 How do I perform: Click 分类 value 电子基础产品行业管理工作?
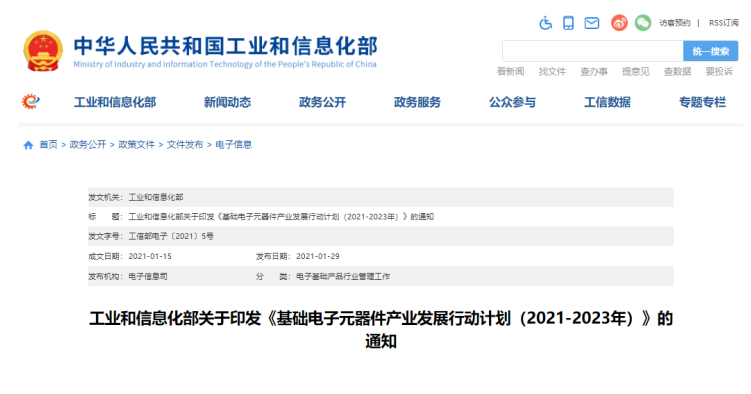coord(343,277)
